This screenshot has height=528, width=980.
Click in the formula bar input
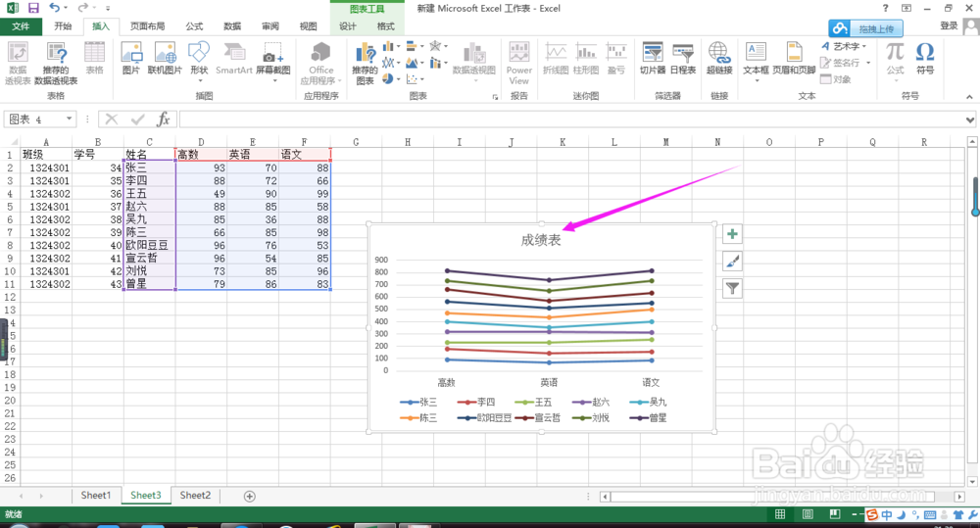point(572,119)
